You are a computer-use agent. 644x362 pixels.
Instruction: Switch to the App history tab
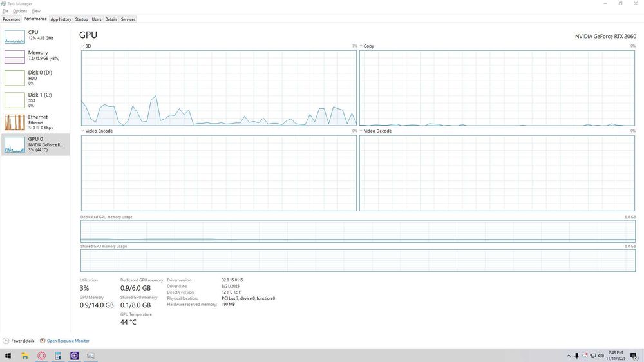tap(61, 19)
